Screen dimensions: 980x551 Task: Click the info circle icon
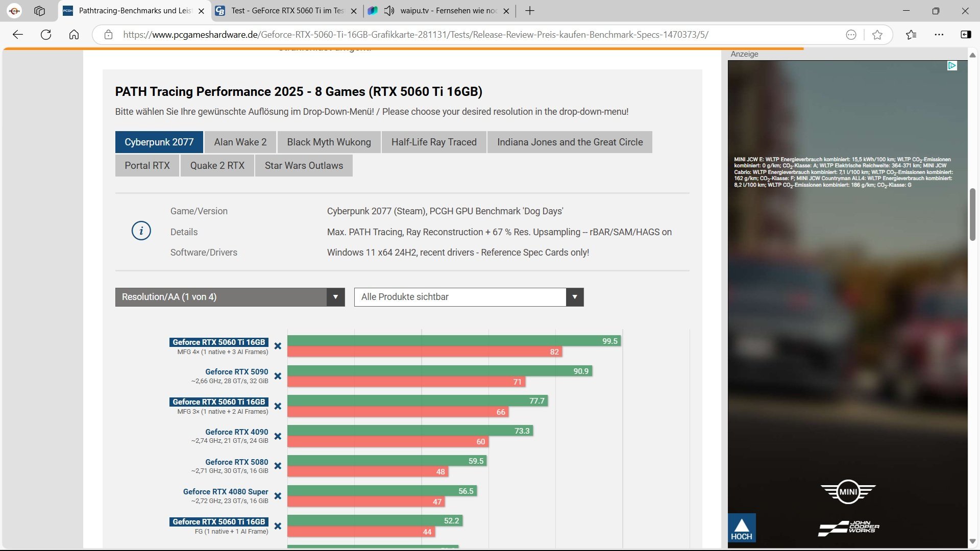coord(141,231)
